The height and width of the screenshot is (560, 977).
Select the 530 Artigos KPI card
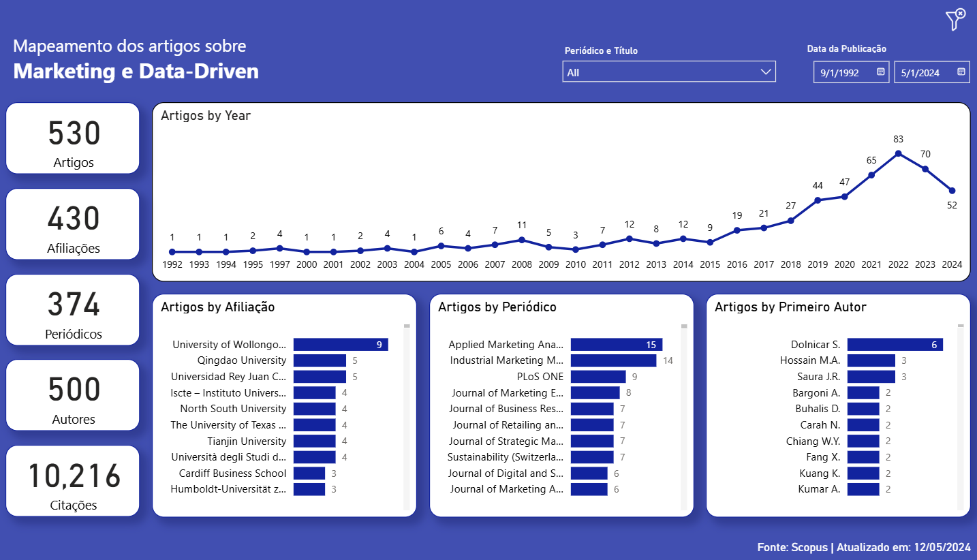(72, 138)
